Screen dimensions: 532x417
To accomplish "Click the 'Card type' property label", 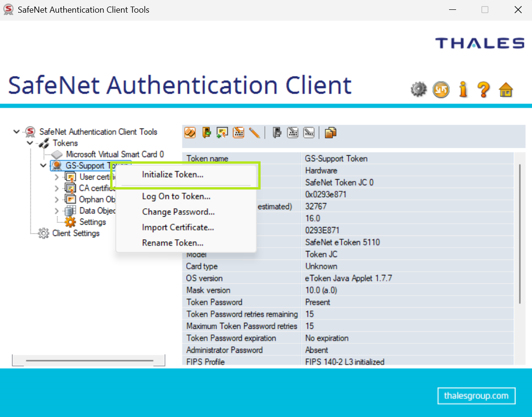I will click(x=202, y=266).
